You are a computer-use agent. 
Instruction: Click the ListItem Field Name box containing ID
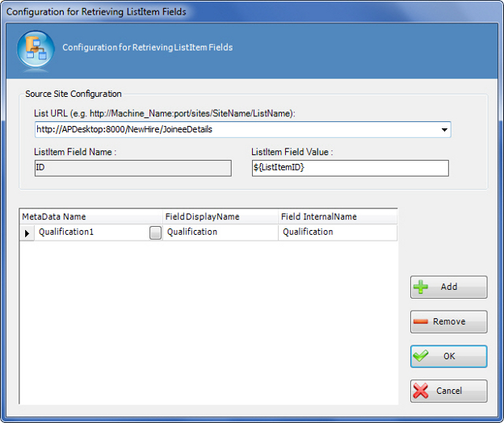click(132, 168)
